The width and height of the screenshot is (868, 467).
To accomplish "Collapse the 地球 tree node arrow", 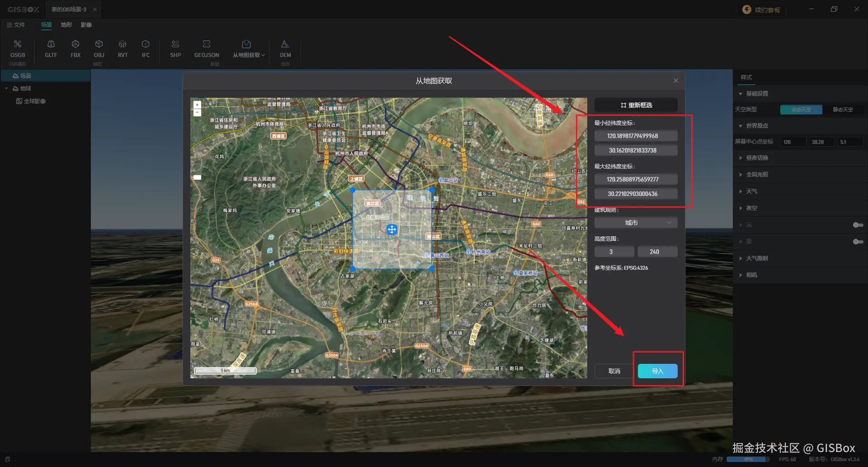I will pyautogui.click(x=6, y=88).
